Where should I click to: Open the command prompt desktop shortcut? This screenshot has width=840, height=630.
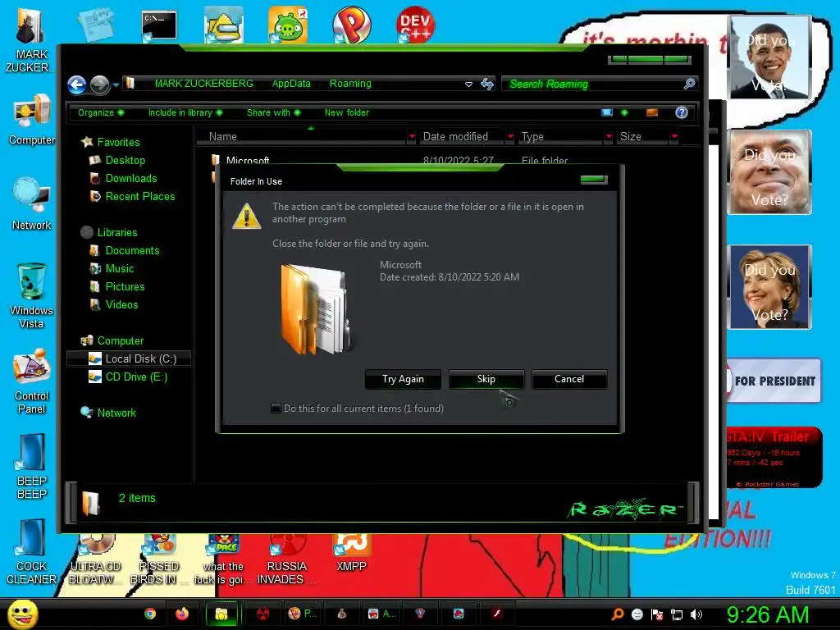click(x=158, y=25)
